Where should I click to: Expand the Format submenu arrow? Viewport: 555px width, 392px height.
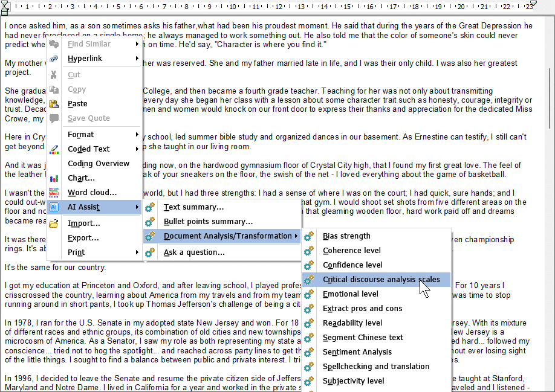pyautogui.click(x=137, y=135)
